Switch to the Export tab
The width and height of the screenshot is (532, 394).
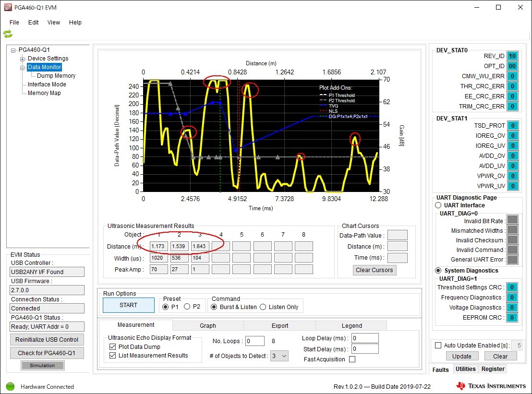click(280, 325)
